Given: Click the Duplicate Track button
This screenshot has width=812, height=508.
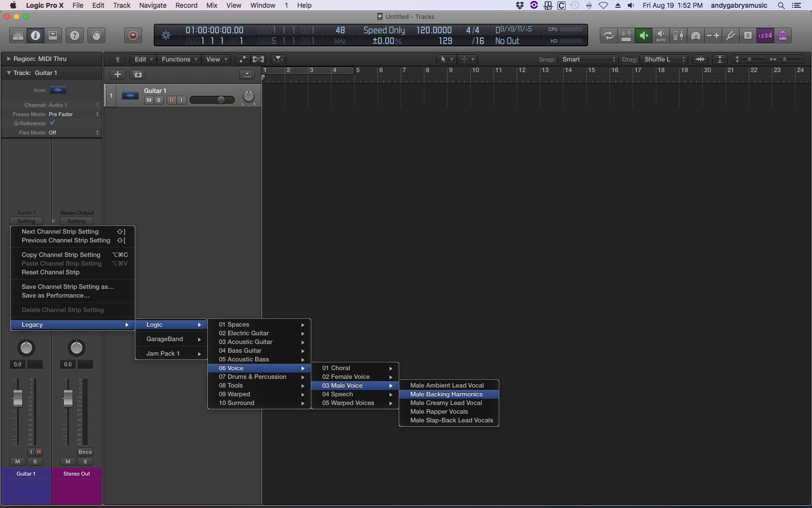Looking at the screenshot, I should click(x=138, y=74).
